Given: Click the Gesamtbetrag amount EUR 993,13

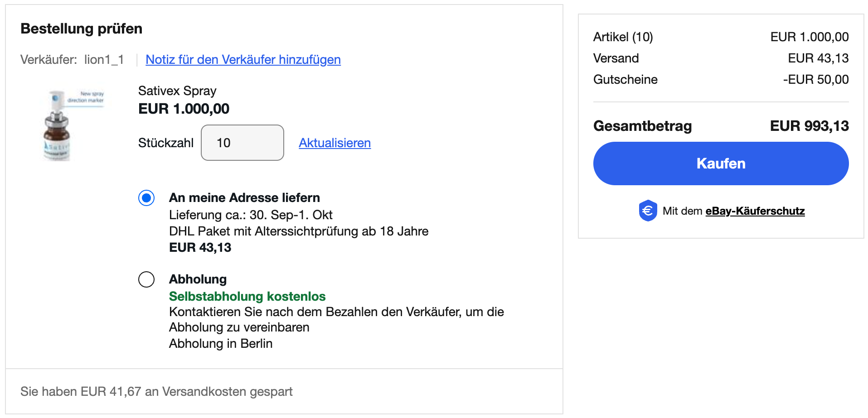Looking at the screenshot, I should tap(809, 126).
